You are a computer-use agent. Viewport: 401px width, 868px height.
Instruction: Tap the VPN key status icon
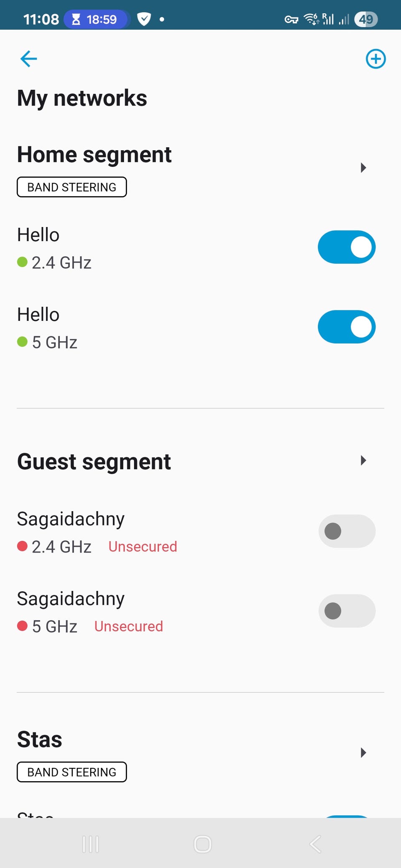(x=291, y=19)
